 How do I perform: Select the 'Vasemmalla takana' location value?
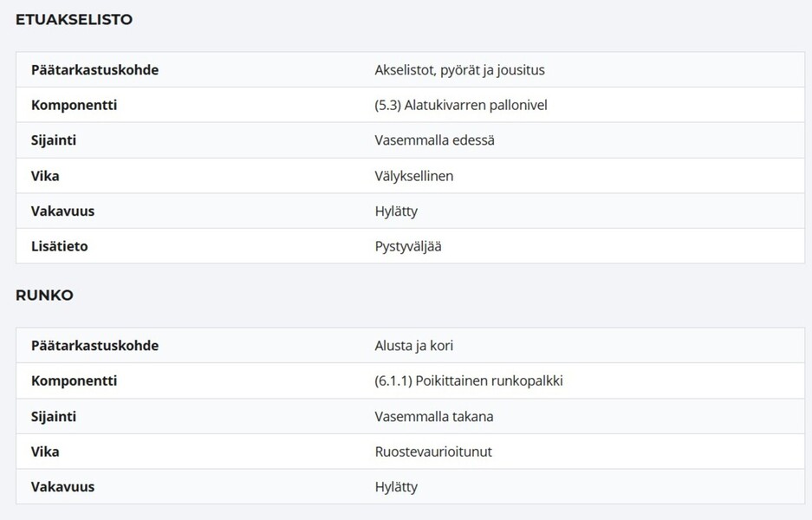coord(434,416)
